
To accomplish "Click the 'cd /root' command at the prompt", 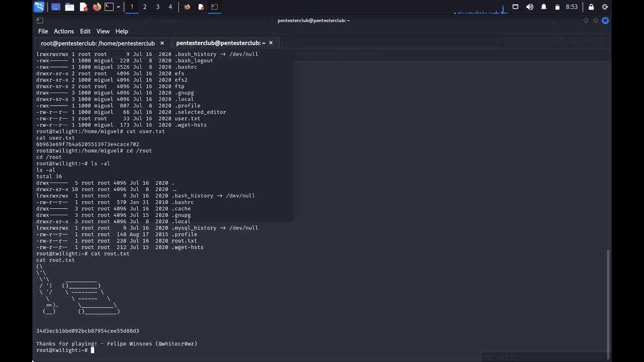I will [138, 151].
